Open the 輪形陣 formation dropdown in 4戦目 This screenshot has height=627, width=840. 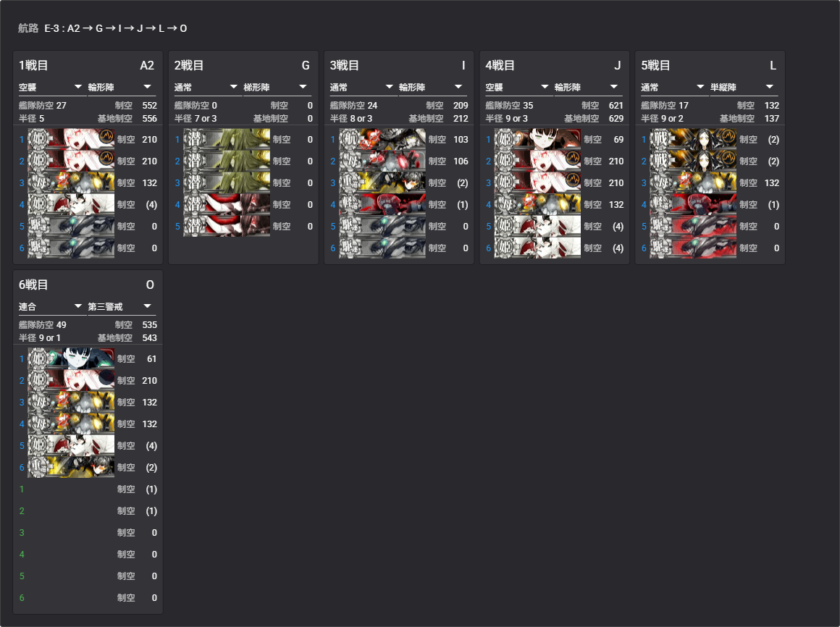(x=588, y=88)
